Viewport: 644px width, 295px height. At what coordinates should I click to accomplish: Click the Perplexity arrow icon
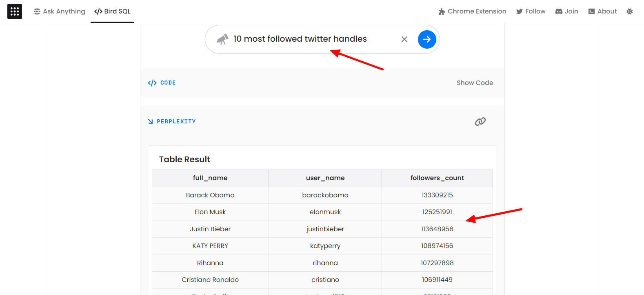[x=151, y=121]
